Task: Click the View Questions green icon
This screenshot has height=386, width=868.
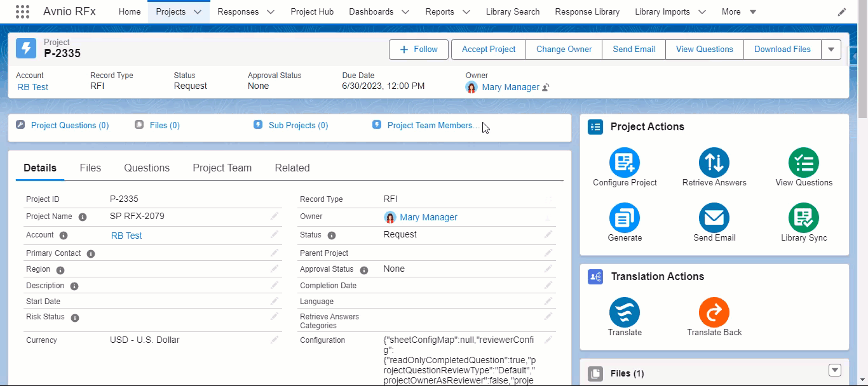Action: (804, 163)
